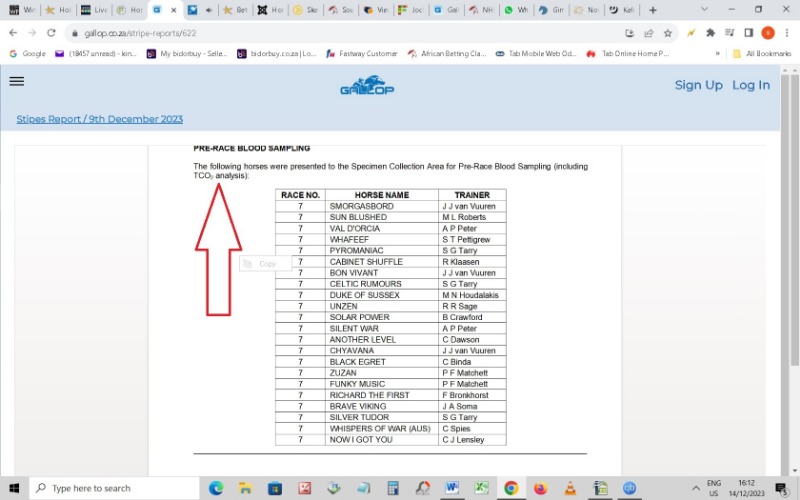Image resolution: width=800 pixels, height=500 pixels.
Task: Launch VLC media player from taskbar
Action: (570, 488)
